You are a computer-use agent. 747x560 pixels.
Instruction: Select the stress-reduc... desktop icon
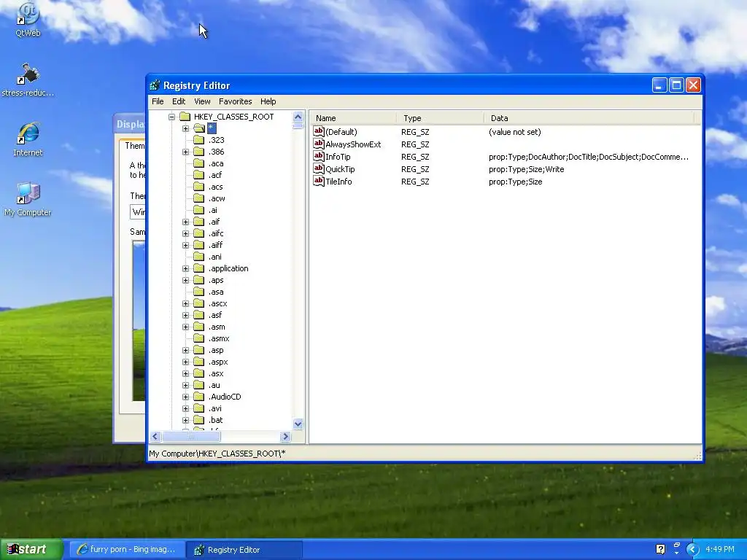pos(28,75)
